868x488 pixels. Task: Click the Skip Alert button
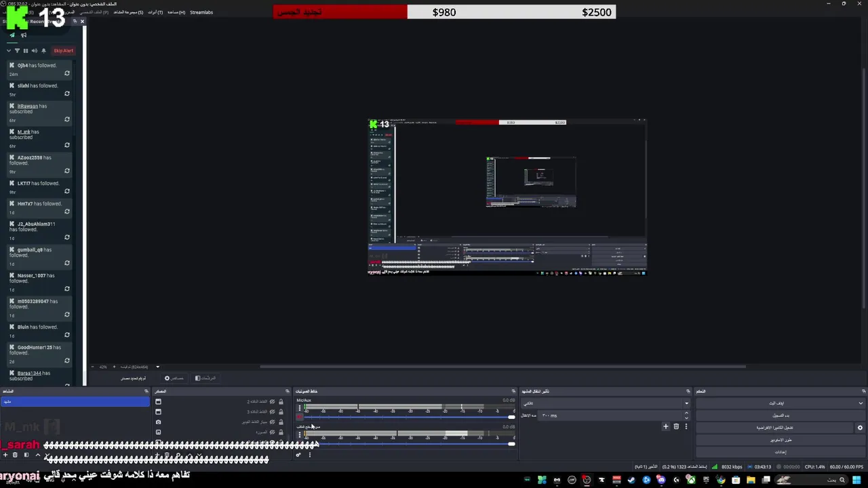tap(63, 51)
